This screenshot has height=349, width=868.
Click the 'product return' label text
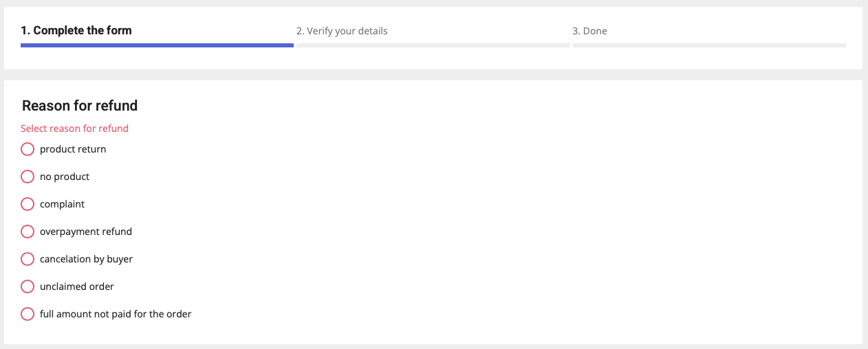[73, 149]
